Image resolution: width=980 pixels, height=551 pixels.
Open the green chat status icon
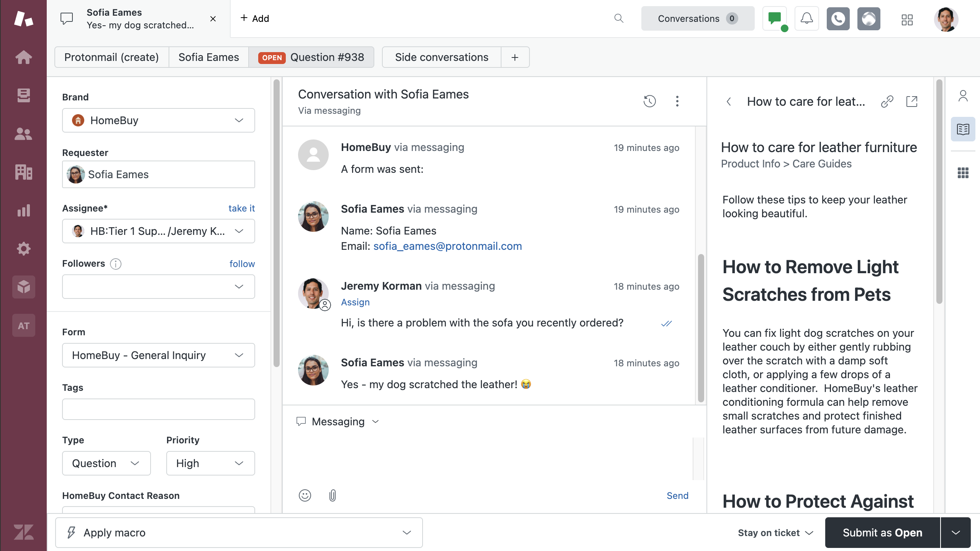coord(775,18)
